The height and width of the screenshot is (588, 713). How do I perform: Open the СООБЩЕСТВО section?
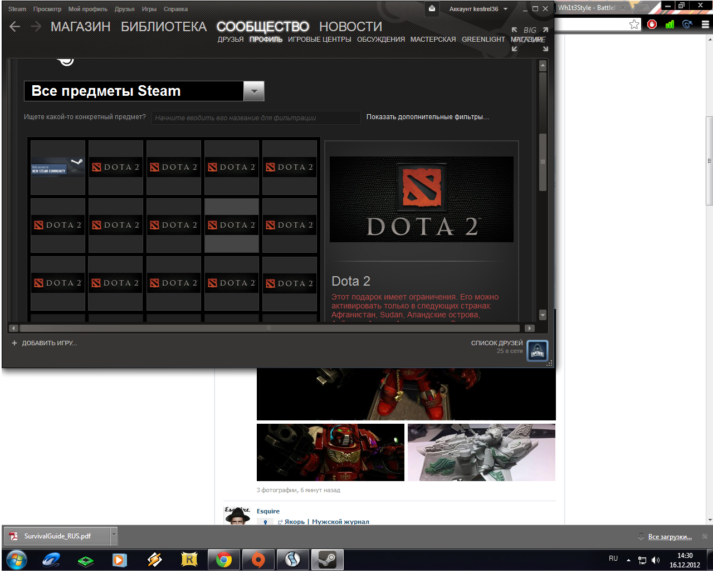pyautogui.click(x=262, y=27)
